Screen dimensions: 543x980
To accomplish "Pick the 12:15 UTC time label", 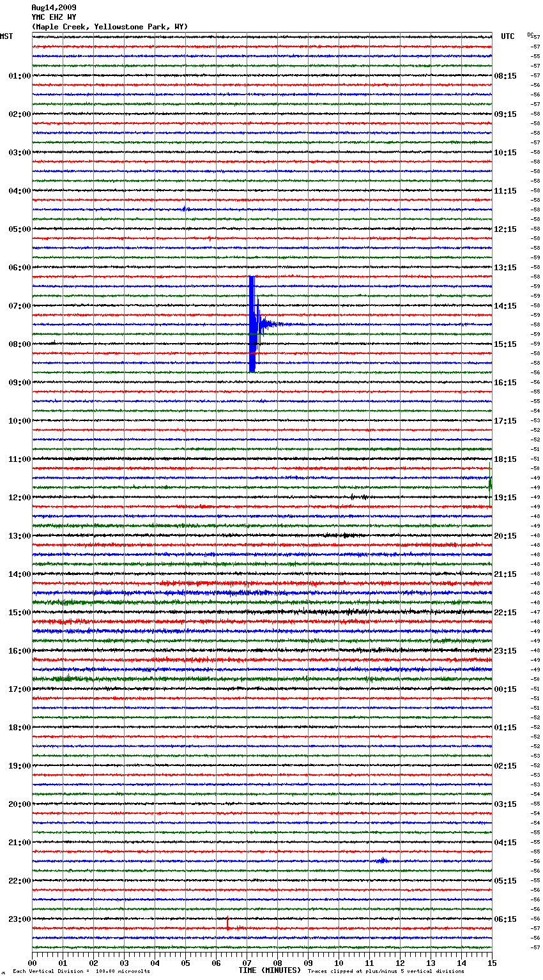I will click(x=505, y=229).
